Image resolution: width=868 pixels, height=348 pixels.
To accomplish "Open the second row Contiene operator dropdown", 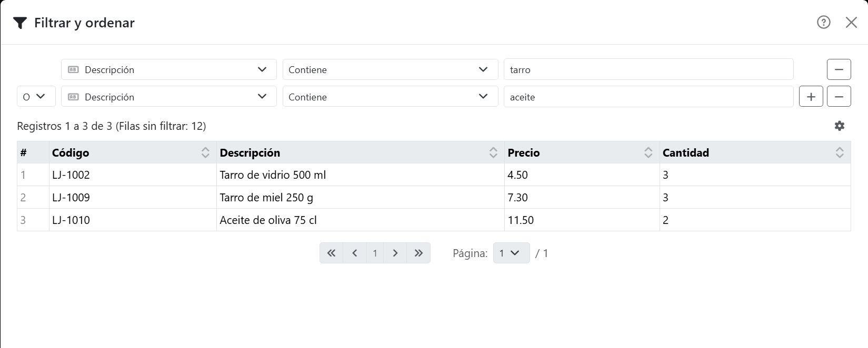I will [x=390, y=97].
